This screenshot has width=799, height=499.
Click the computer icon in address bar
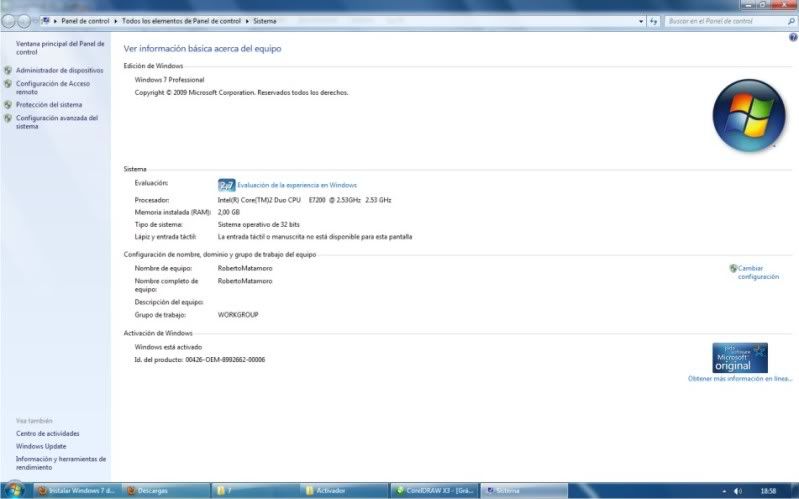pyautogui.click(x=45, y=21)
